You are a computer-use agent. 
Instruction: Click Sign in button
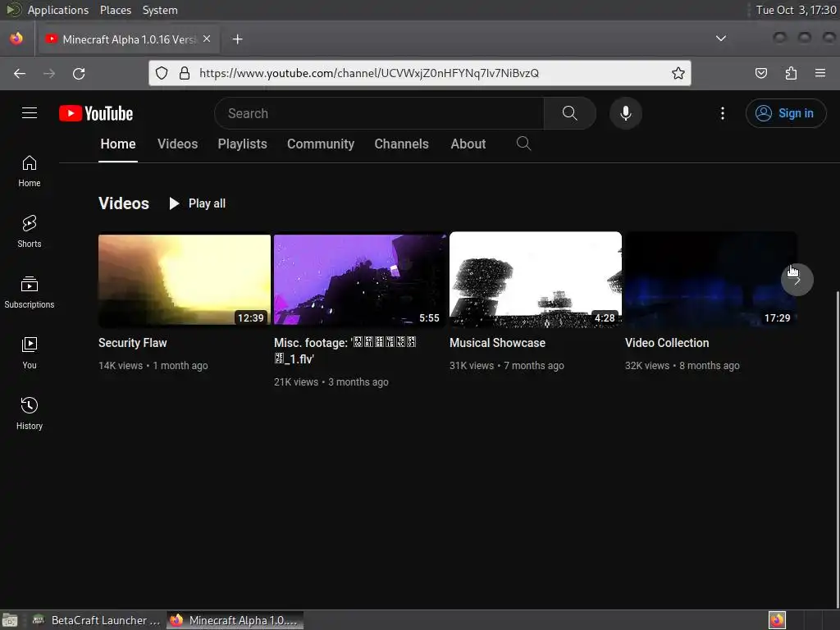(x=785, y=113)
